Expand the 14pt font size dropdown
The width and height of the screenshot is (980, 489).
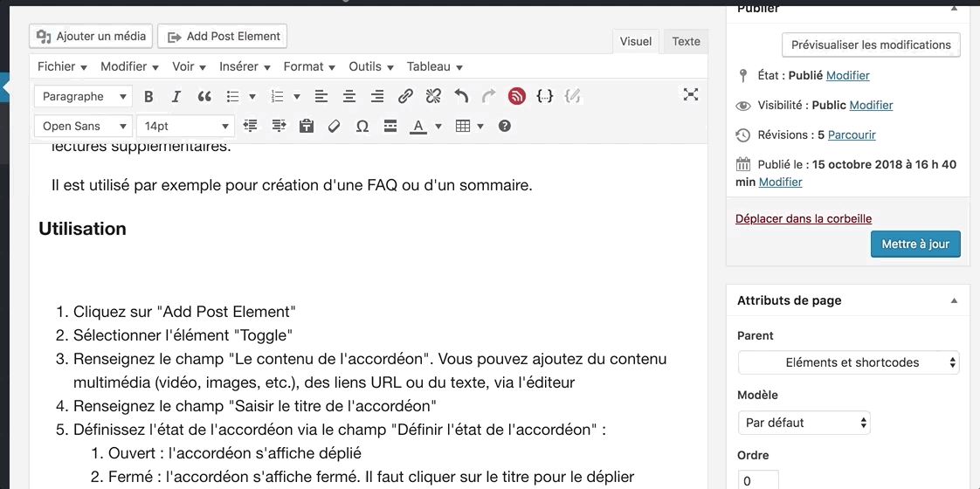[x=185, y=127]
